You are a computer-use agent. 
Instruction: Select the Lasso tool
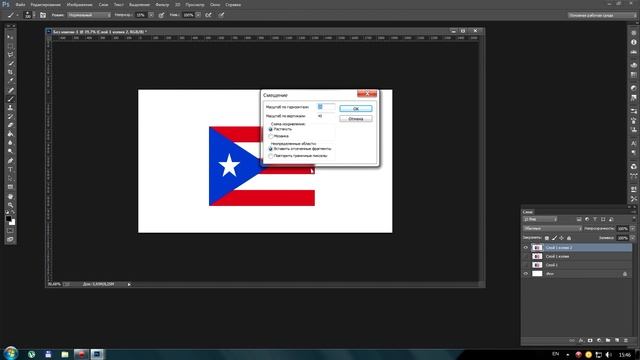pyautogui.click(x=11, y=55)
